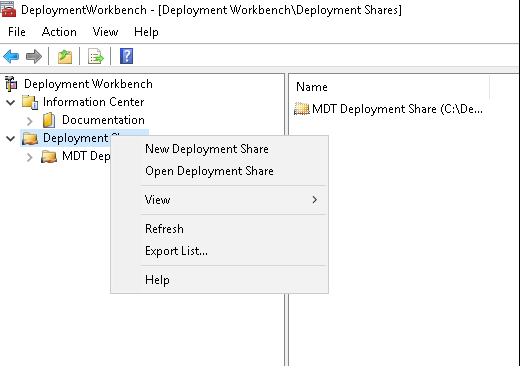
Task: Click the MDT Dep folder icon in tree
Action: point(49,156)
